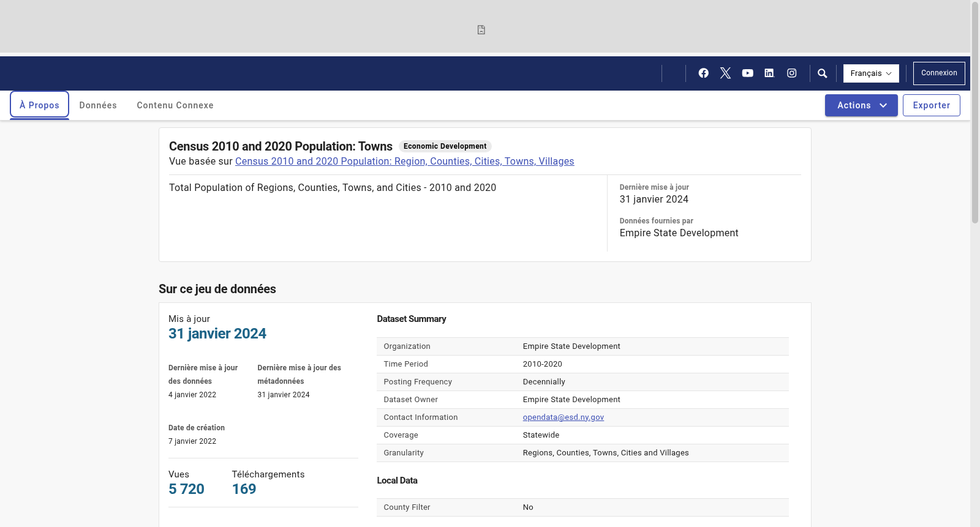Click the search magnifier icon

pyautogui.click(x=823, y=73)
